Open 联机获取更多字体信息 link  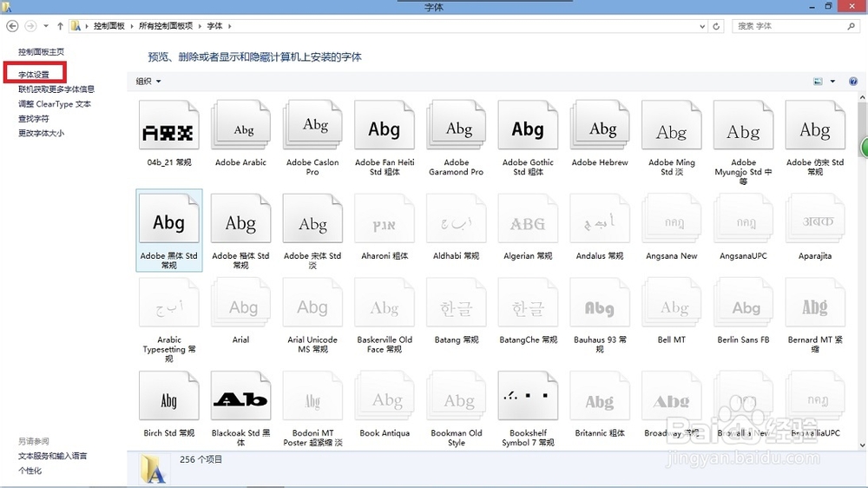[56, 89]
